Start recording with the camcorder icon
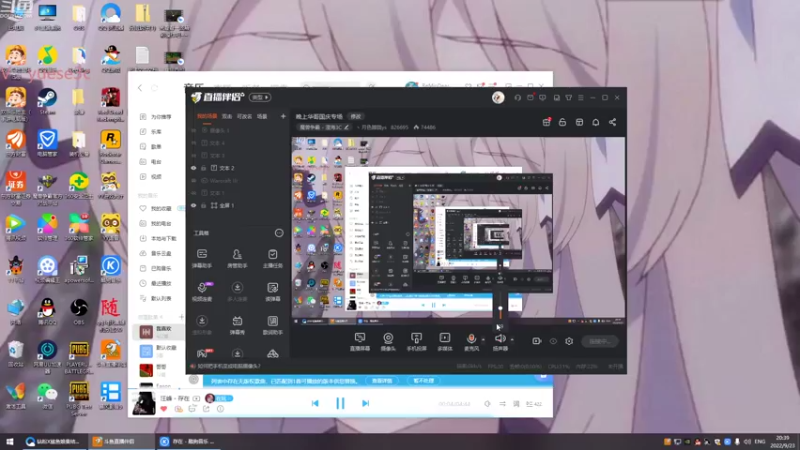This screenshot has width=800, height=450. click(536, 341)
